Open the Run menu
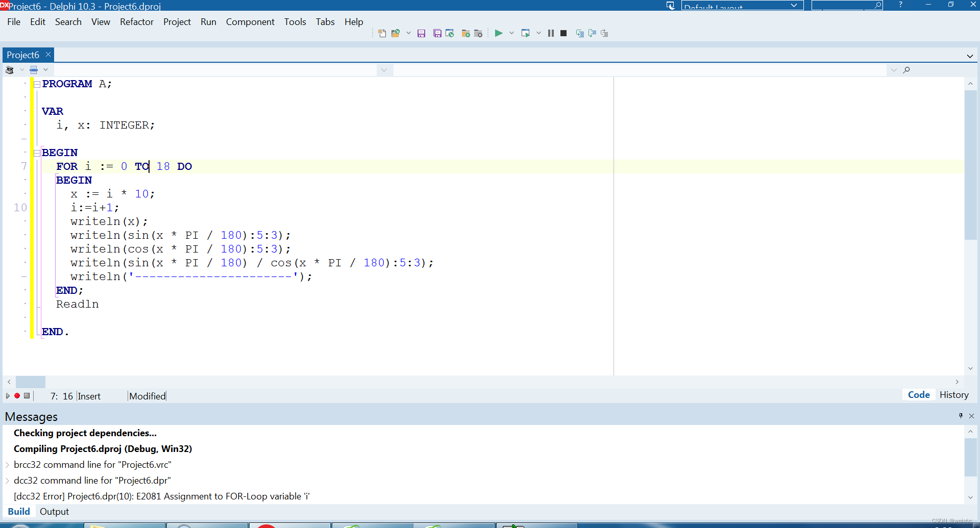 (x=208, y=22)
